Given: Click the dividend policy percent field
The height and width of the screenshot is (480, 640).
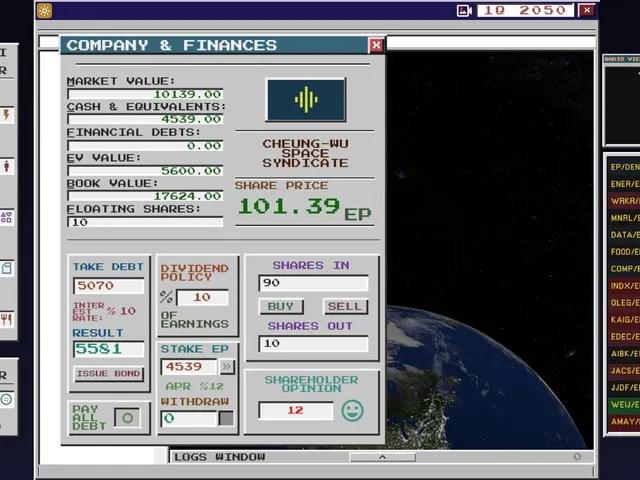Looking at the screenshot, I should click(x=202, y=297).
